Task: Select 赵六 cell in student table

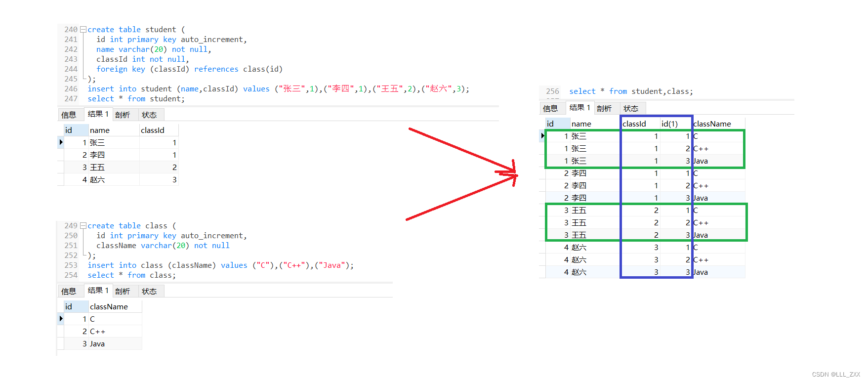Action: coord(114,179)
